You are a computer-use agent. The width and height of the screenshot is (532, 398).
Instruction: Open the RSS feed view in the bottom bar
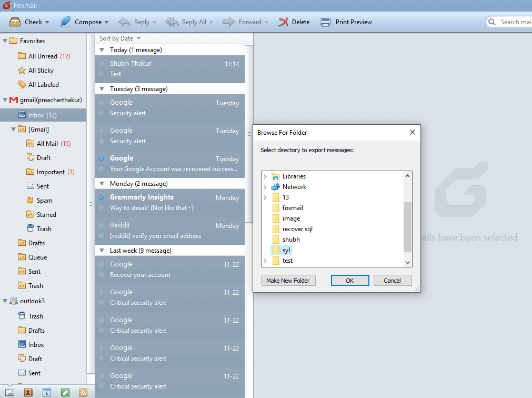(x=83, y=392)
